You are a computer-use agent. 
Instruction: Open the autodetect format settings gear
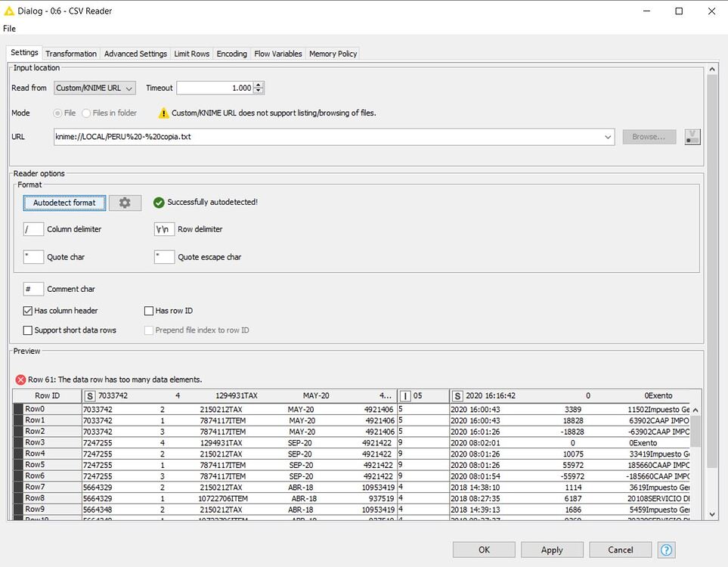click(125, 203)
